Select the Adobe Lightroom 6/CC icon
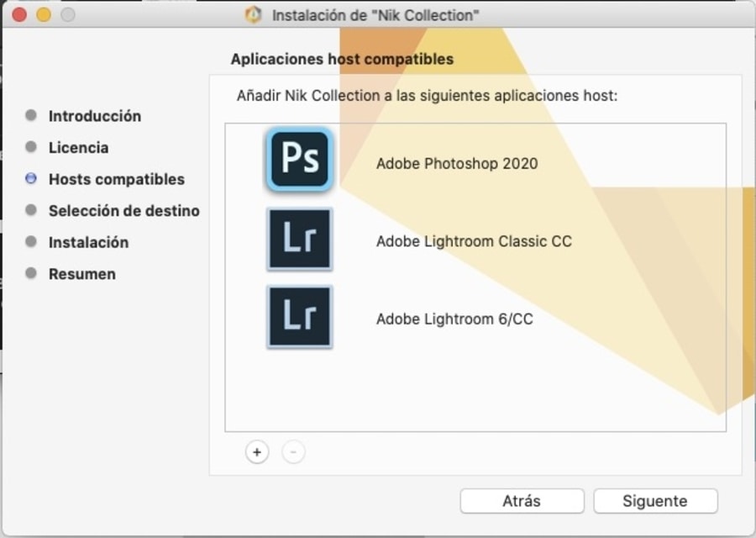 [x=299, y=317]
